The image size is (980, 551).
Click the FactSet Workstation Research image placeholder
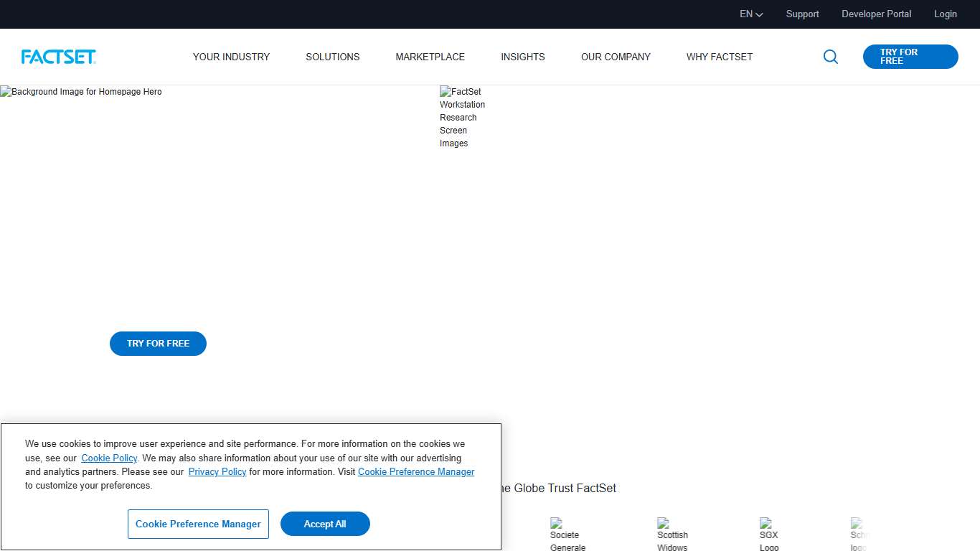[445, 92]
